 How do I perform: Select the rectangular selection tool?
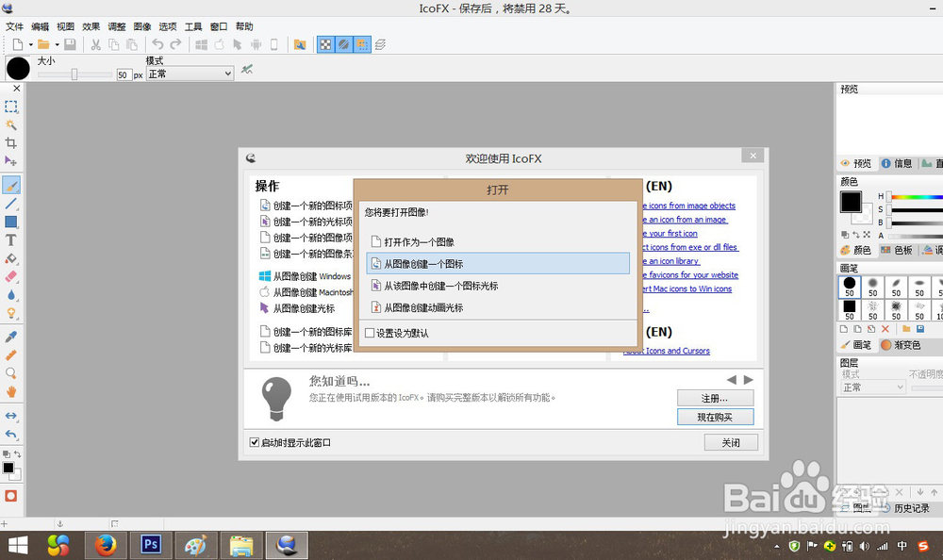10,107
